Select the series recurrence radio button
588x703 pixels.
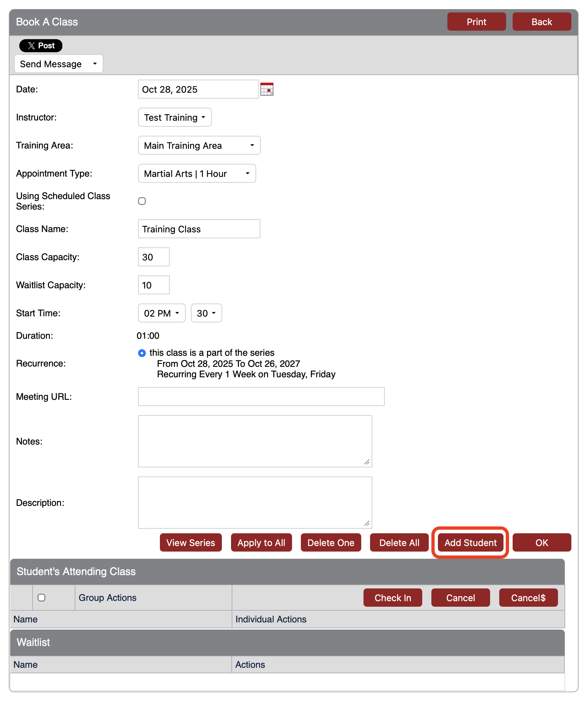[142, 353]
